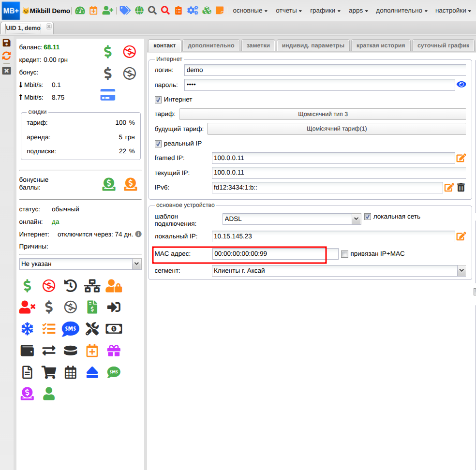Click the green cubes toolbar icon
476x470 pixels.
point(207,11)
